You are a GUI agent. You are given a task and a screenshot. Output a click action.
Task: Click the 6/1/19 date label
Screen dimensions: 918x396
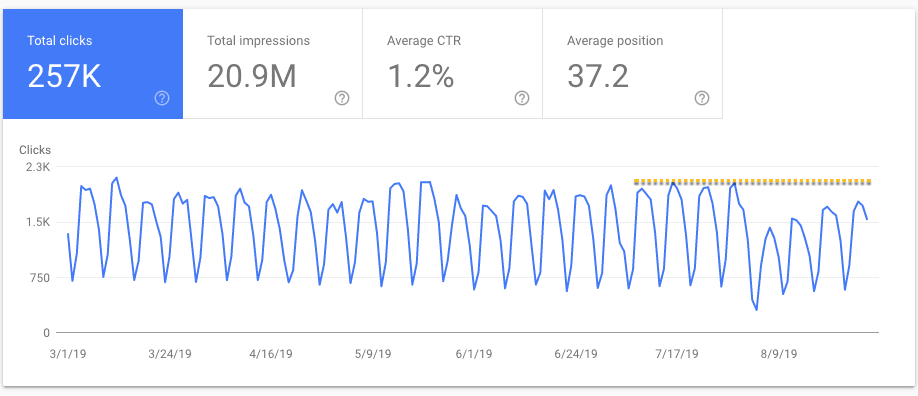point(475,354)
